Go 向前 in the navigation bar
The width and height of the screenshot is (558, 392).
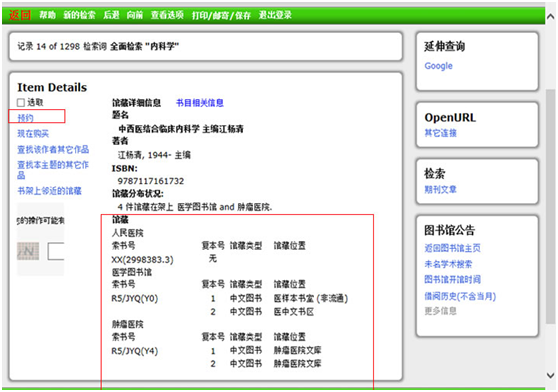point(135,15)
